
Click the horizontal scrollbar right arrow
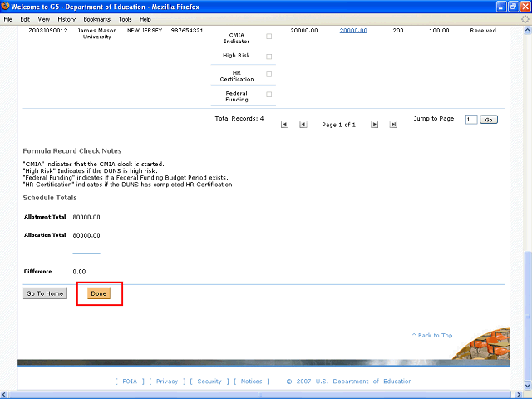tap(519, 395)
